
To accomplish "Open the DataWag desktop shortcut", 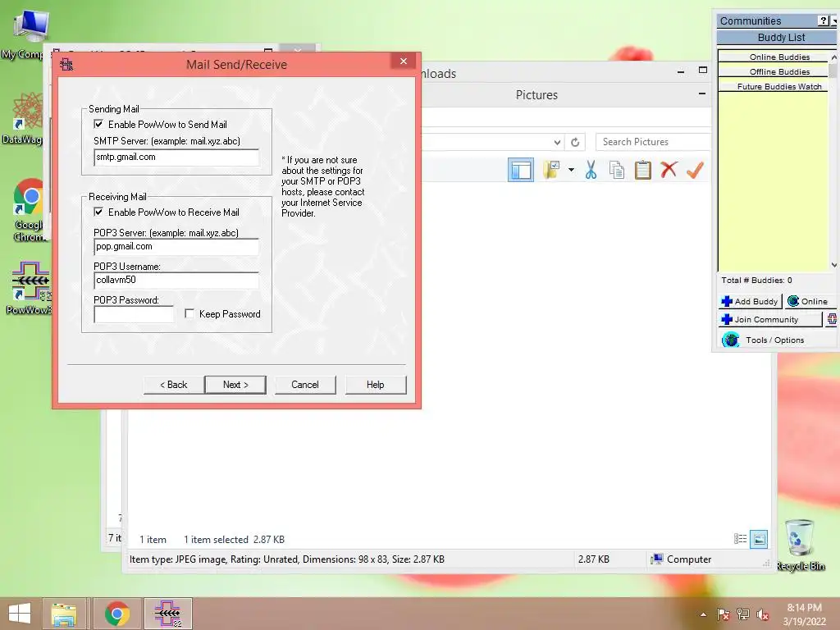I will click(25, 118).
